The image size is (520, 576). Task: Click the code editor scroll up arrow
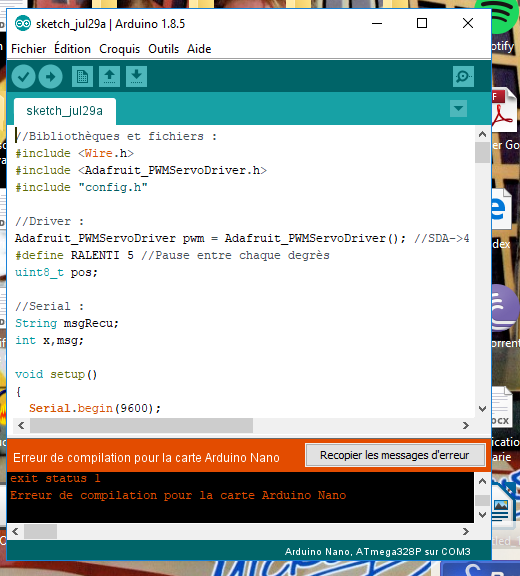(x=483, y=134)
